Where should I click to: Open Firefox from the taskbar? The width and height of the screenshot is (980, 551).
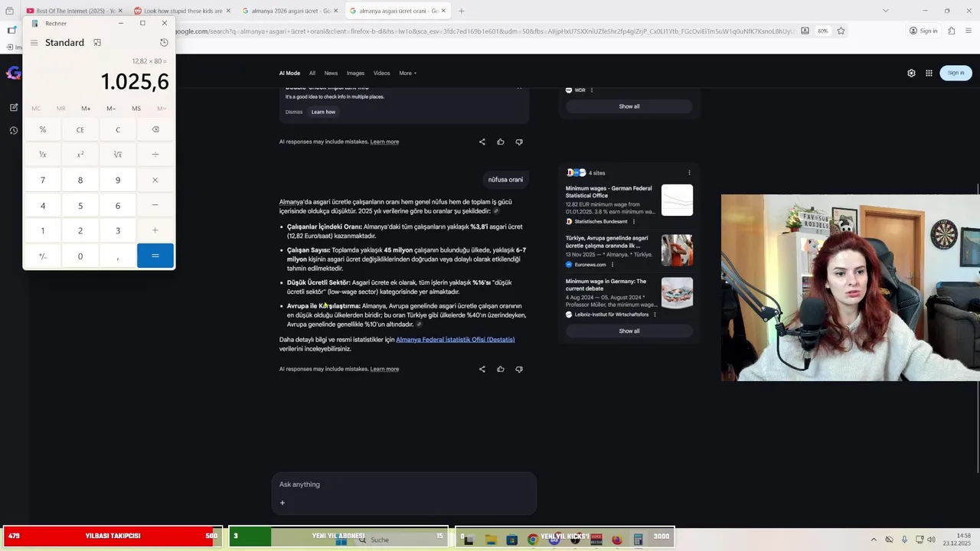pyautogui.click(x=617, y=540)
